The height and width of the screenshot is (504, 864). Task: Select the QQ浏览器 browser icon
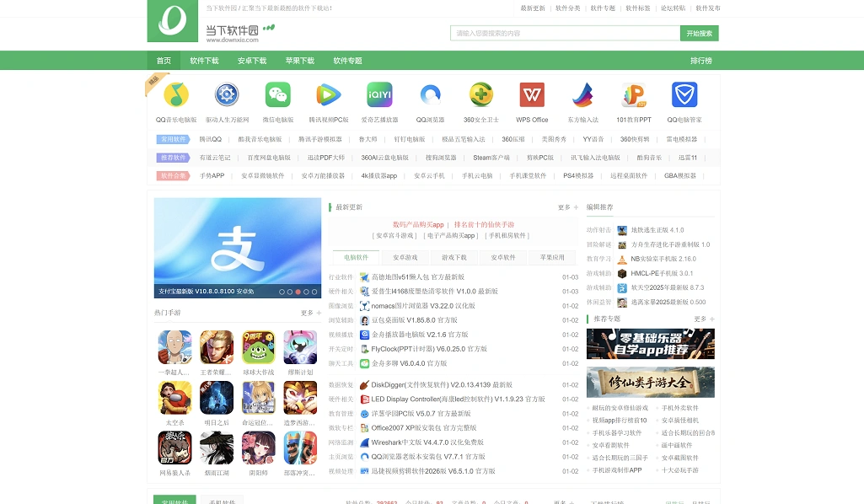point(430,95)
